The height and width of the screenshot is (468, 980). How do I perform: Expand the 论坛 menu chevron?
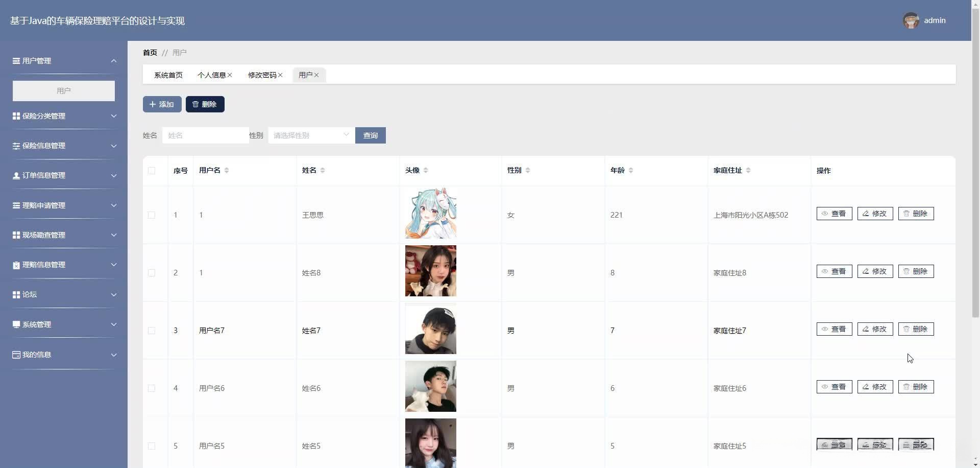(114, 294)
